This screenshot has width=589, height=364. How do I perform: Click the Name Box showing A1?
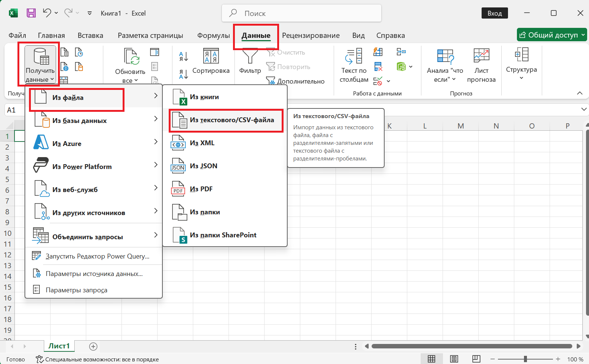pyautogui.click(x=15, y=110)
